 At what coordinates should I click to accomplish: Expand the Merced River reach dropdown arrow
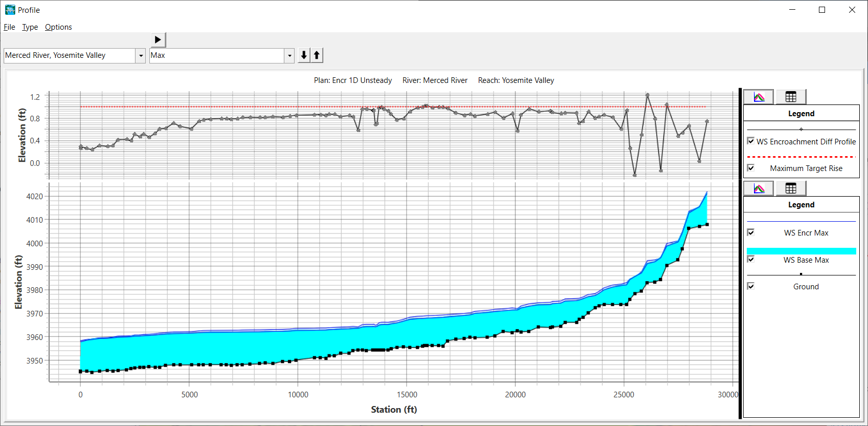(x=141, y=56)
